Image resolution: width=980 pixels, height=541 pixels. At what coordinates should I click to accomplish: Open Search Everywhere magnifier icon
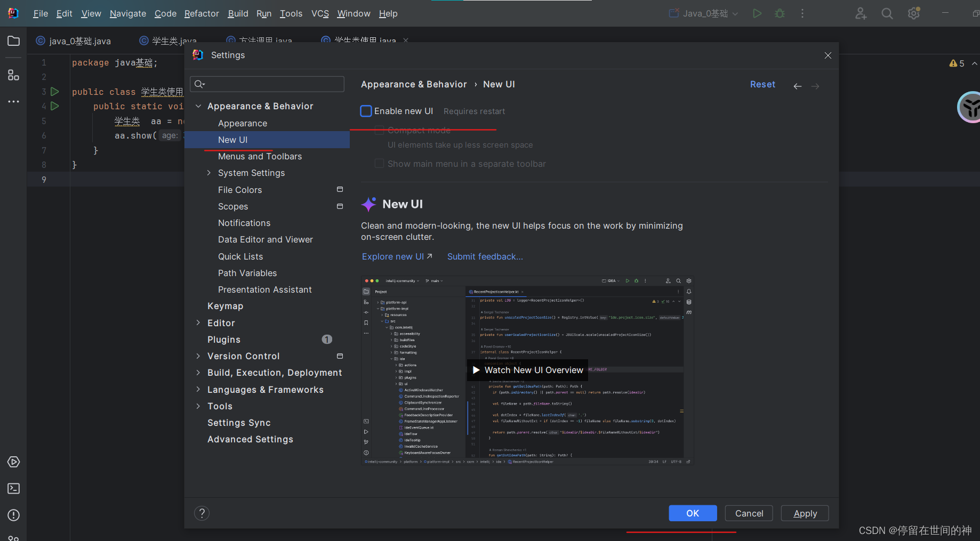point(887,13)
